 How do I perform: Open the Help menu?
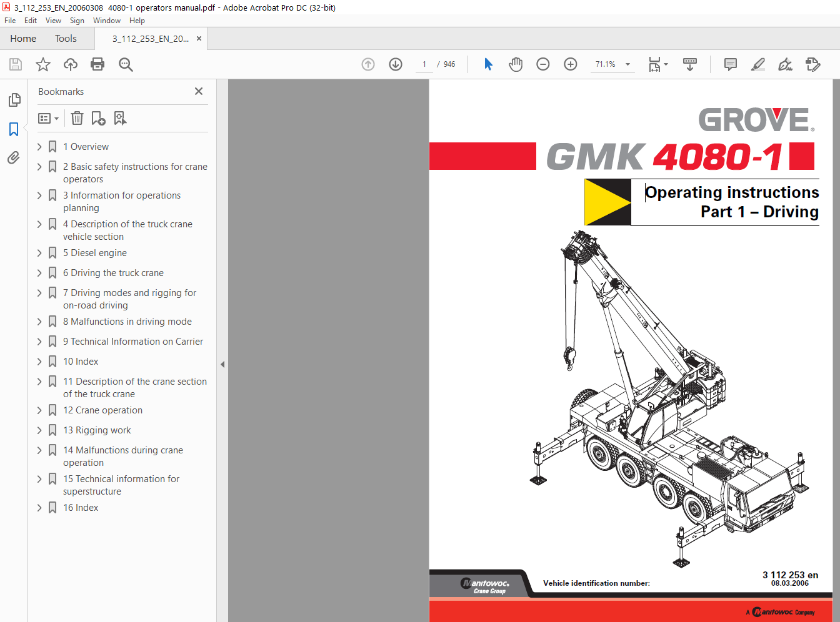(x=137, y=21)
